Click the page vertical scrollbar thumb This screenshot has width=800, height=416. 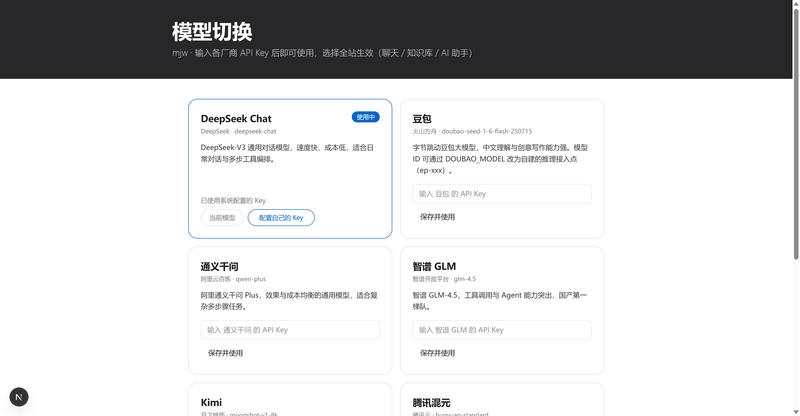795,134
